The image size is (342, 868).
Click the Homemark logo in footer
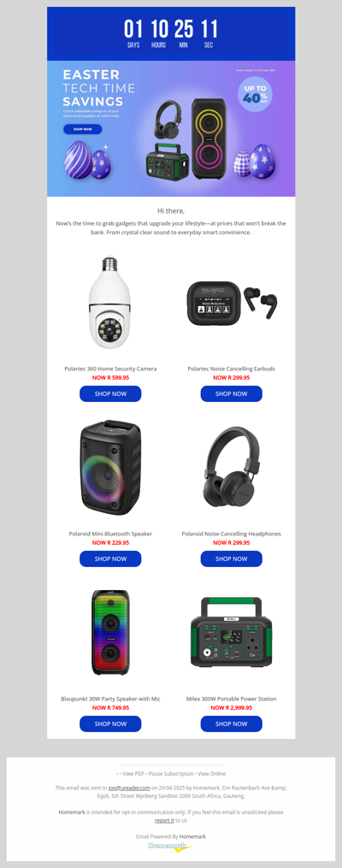170,847
